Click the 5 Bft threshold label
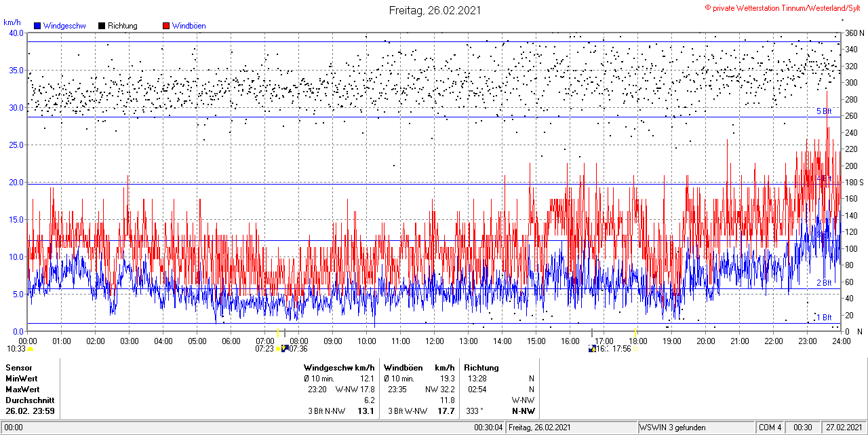 click(x=824, y=111)
